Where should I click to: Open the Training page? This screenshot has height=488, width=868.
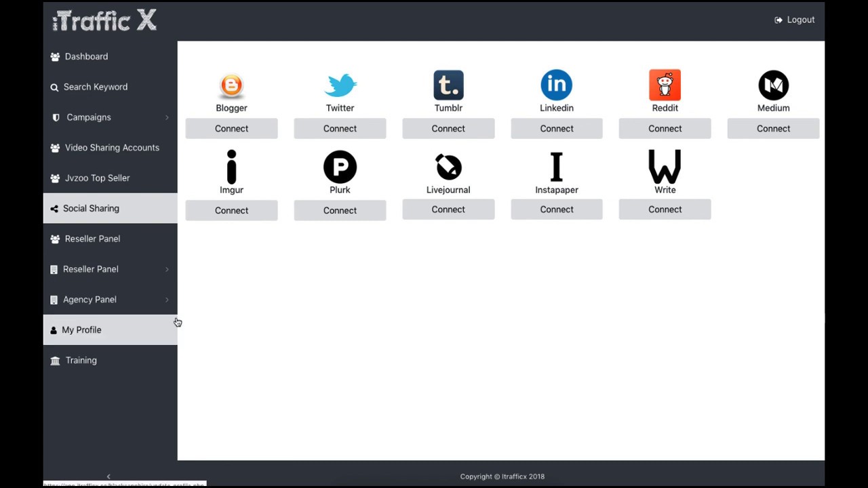click(x=110, y=361)
